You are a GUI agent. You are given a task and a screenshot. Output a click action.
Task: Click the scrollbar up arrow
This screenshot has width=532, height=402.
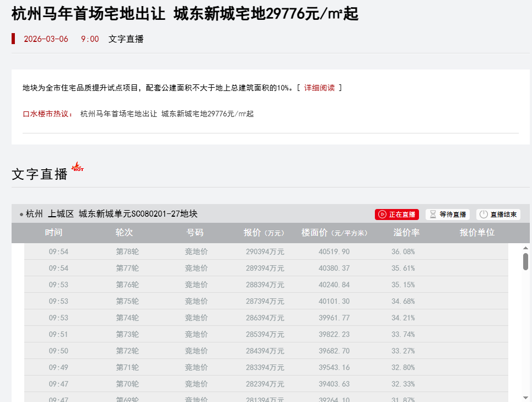pos(525,249)
